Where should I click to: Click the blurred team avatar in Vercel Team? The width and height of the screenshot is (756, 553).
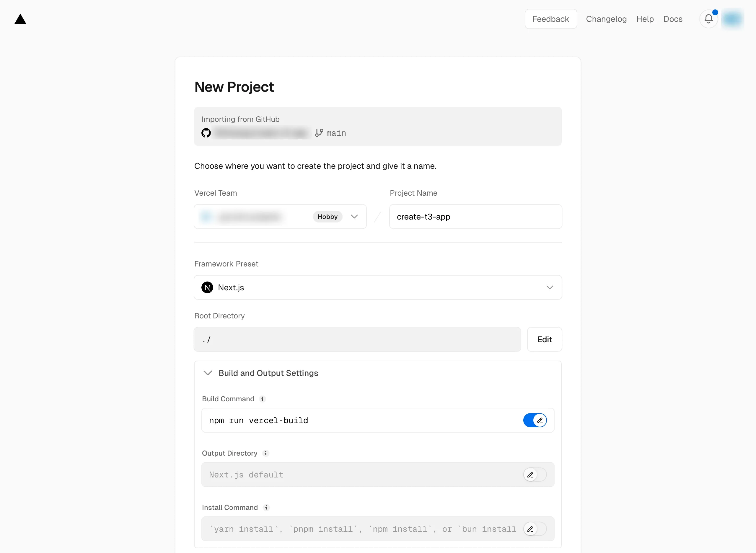point(206,217)
